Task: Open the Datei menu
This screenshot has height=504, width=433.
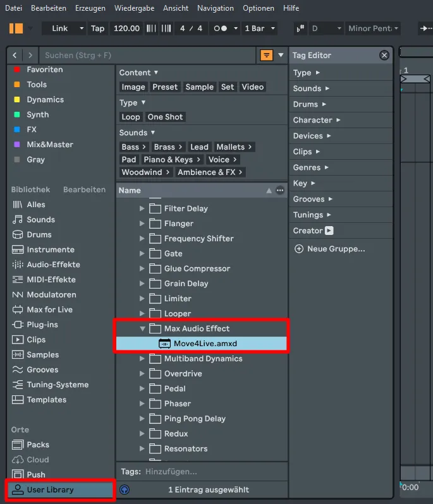Action: point(13,8)
